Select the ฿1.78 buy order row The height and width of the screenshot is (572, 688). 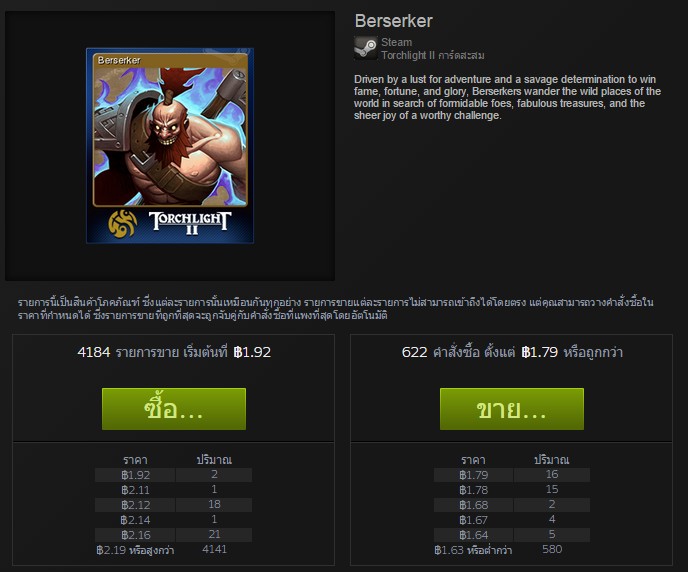coord(512,490)
